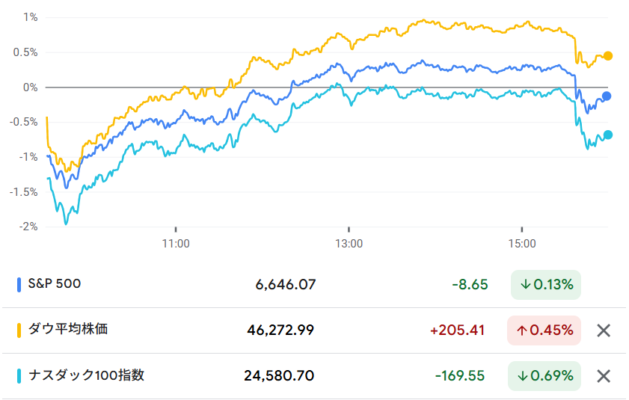Click the yellow Dow line endpoint dot
The height and width of the screenshot is (400, 629).
(x=607, y=56)
